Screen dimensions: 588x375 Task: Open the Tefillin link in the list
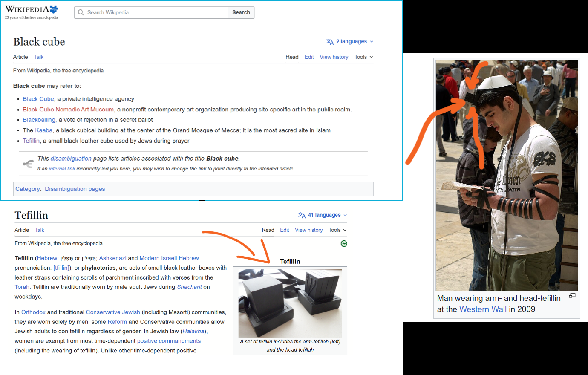click(31, 141)
